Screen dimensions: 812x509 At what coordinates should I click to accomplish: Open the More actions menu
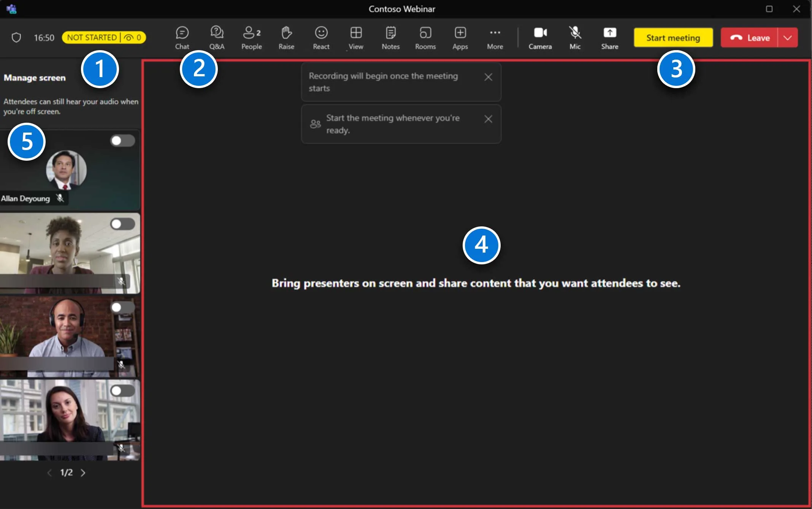click(495, 38)
